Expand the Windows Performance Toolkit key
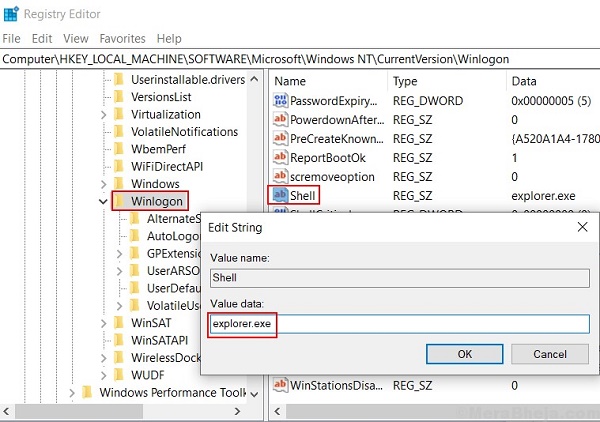 [x=72, y=393]
